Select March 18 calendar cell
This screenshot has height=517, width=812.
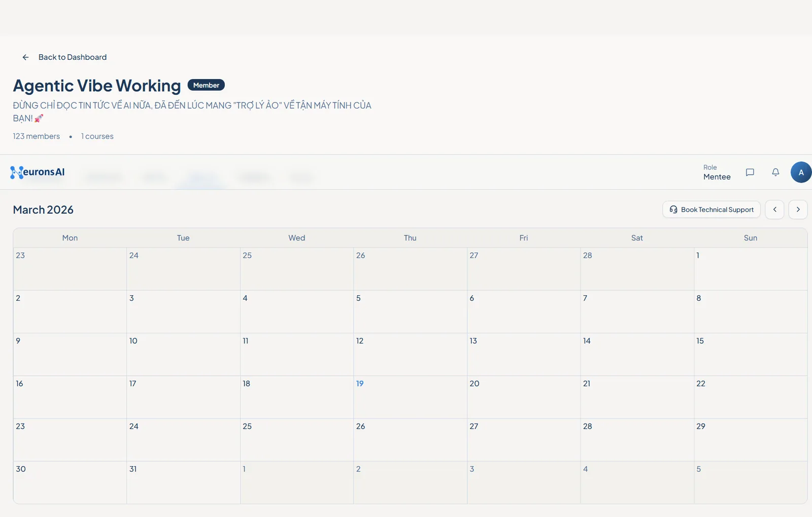click(297, 397)
